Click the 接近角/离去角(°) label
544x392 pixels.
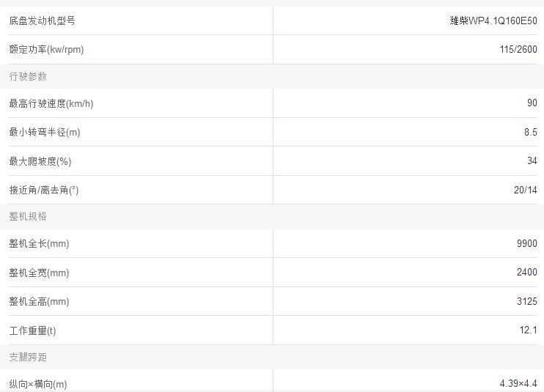click(44, 190)
